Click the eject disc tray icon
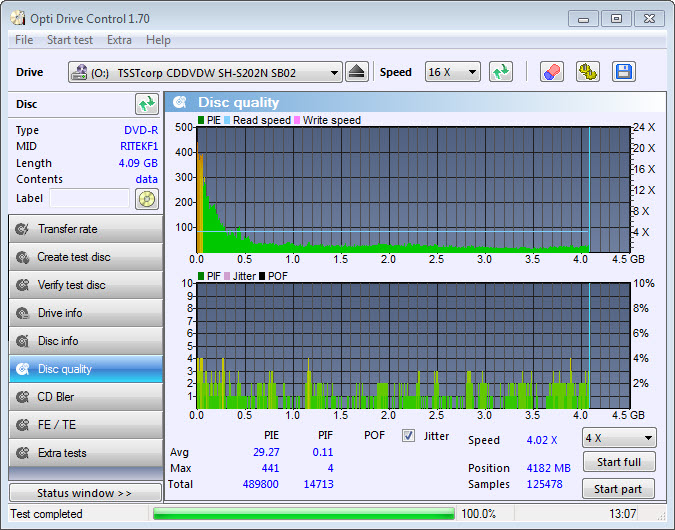The width and height of the screenshot is (675, 530). pos(356,72)
